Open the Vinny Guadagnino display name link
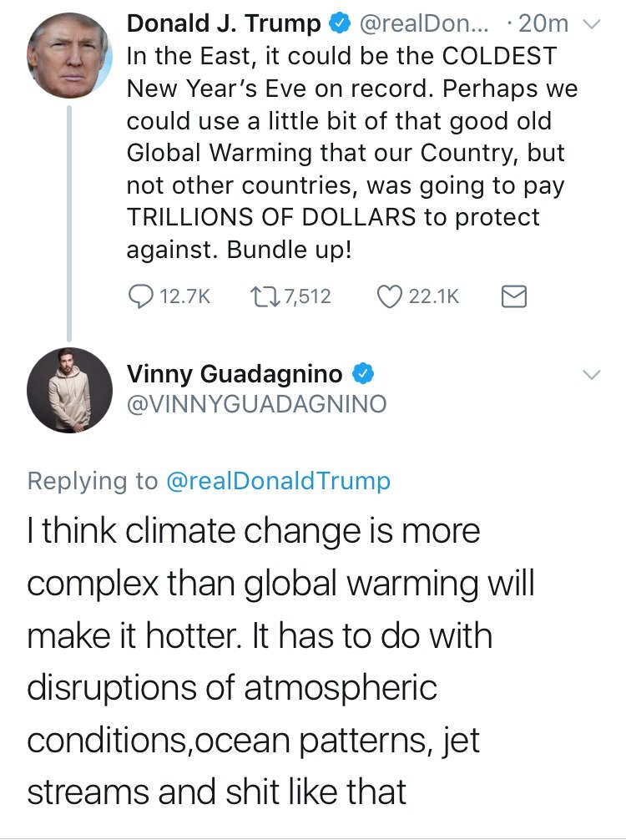The height and width of the screenshot is (840, 626). pyautogui.click(x=237, y=372)
